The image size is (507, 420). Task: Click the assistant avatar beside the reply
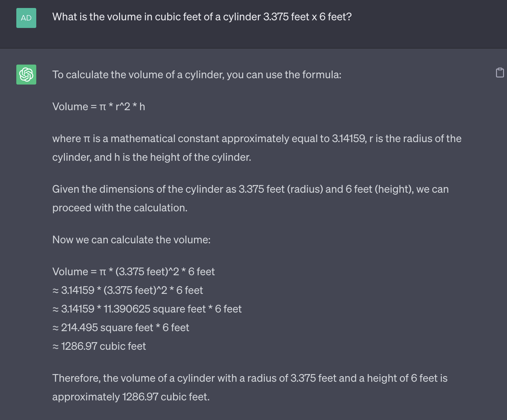[x=26, y=75]
